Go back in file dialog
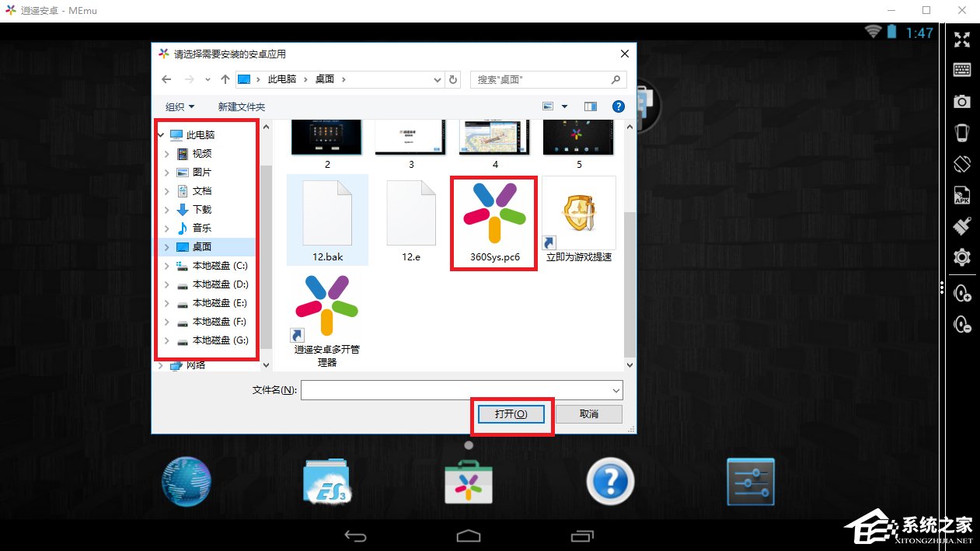Image resolution: width=980 pixels, height=551 pixels. pyautogui.click(x=166, y=79)
